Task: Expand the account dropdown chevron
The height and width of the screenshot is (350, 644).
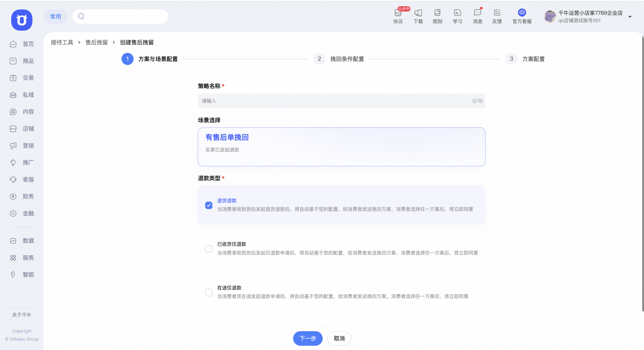Action: tap(630, 17)
